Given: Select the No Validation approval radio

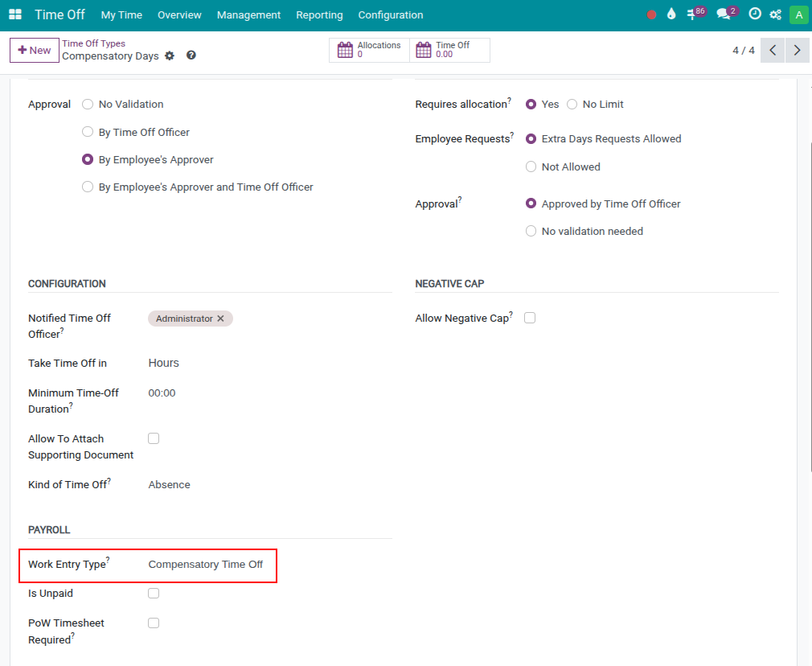Looking at the screenshot, I should pyautogui.click(x=88, y=105).
